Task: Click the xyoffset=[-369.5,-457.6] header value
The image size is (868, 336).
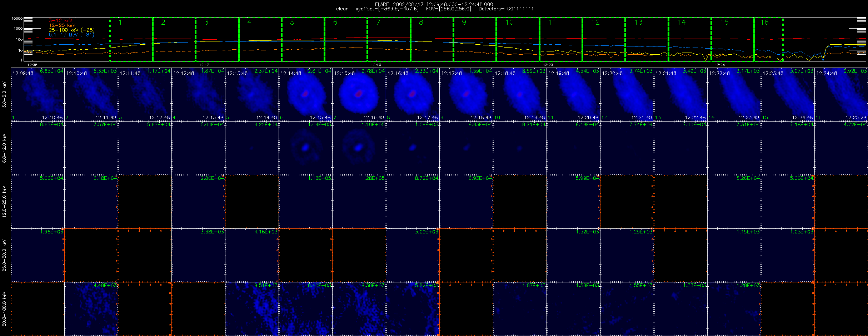Action: (387, 9)
